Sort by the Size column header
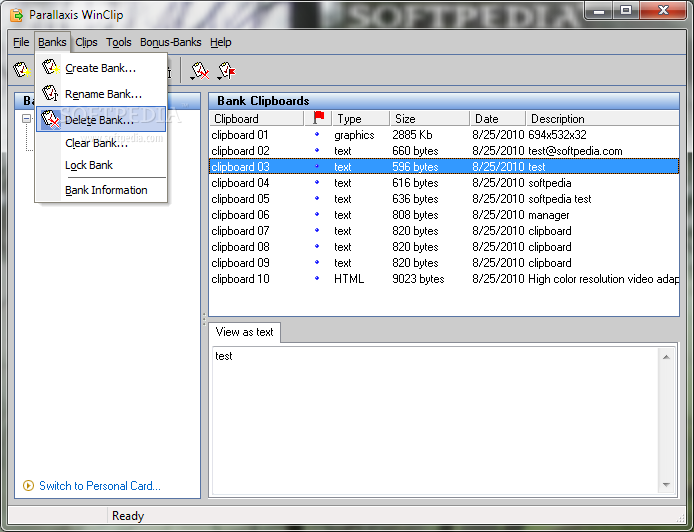Viewport: 694px width, 532px height. tap(429, 119)
